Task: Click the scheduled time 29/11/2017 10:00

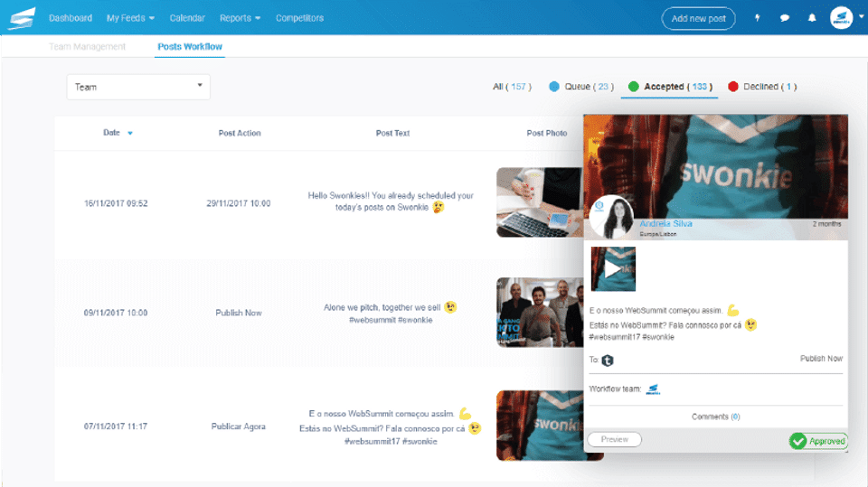Action: pyautogui.click(x=239, y=203)
